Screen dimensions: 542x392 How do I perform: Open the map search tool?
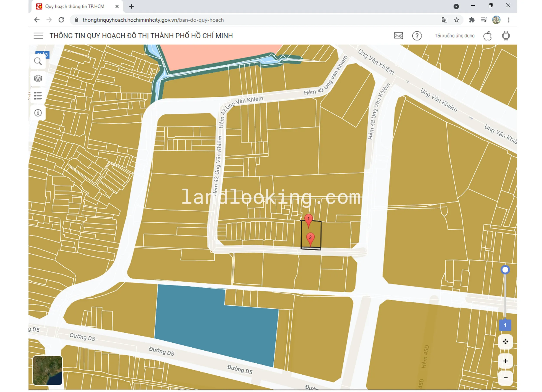38,62
